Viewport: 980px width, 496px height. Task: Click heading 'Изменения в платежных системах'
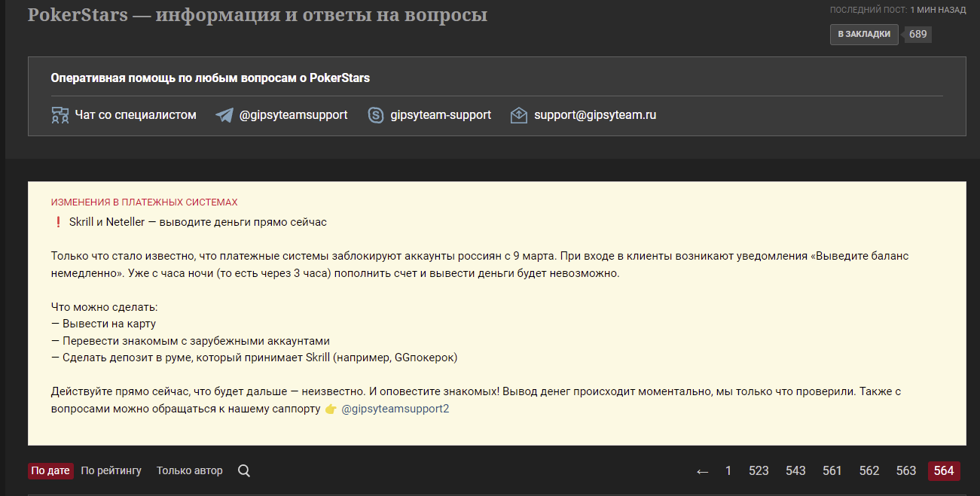tap(144, 202)
